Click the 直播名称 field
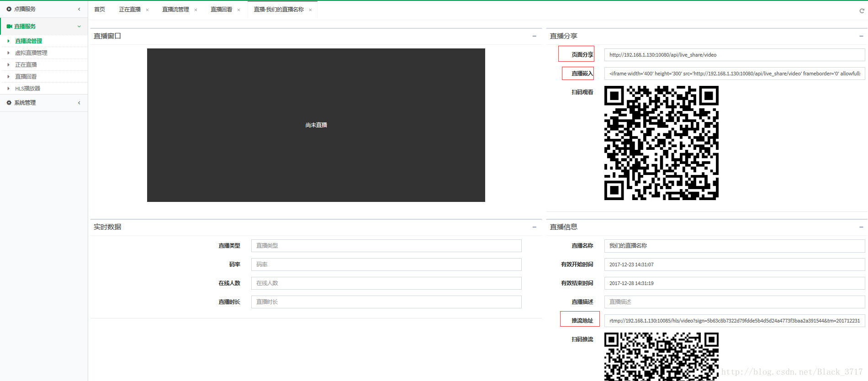 click(735, 246)
